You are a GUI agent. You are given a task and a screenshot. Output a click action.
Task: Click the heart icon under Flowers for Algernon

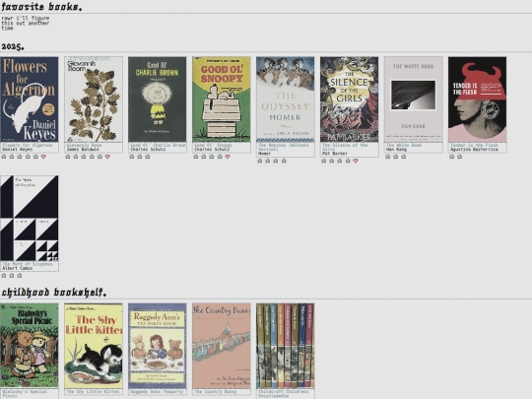click(43, 157)
